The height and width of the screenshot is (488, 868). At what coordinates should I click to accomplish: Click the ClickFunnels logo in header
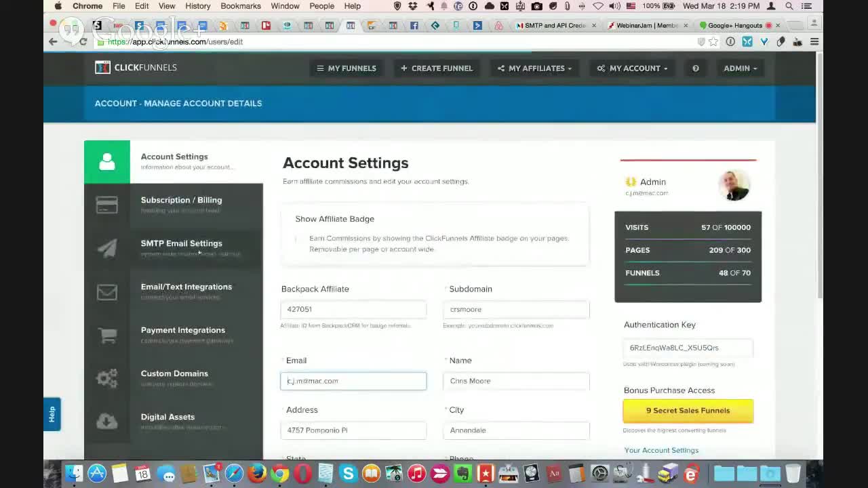tap(136, 67)
